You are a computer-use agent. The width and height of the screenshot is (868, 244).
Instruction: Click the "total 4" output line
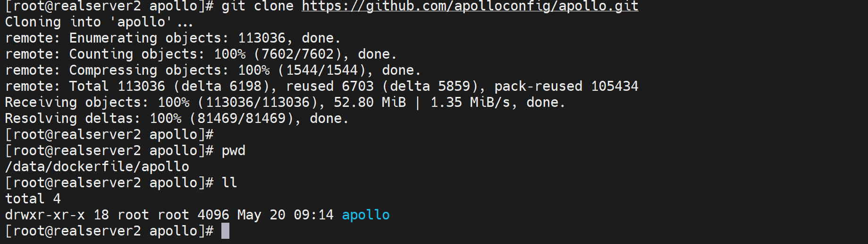tap(33, 199)
